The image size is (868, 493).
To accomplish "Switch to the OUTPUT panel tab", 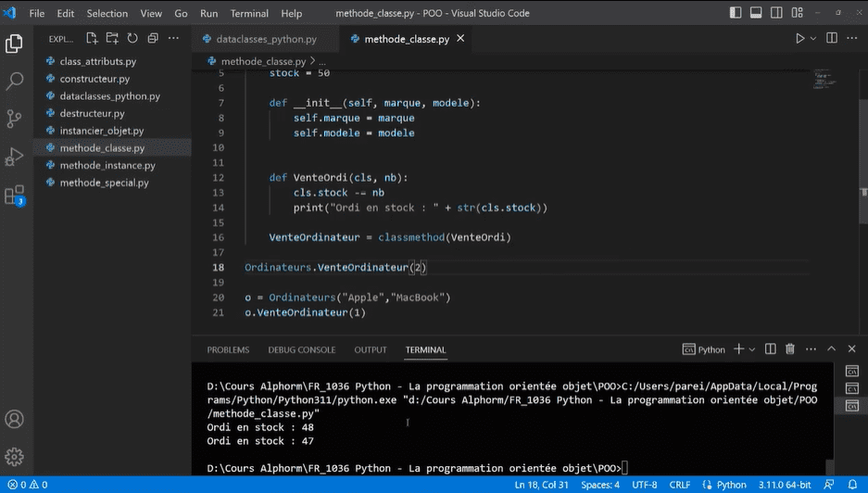I will [x=371, y=349].
